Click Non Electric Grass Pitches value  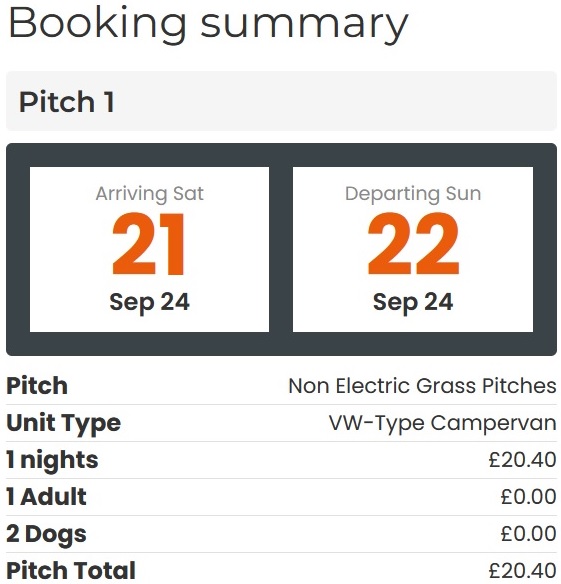coord(422,385)
